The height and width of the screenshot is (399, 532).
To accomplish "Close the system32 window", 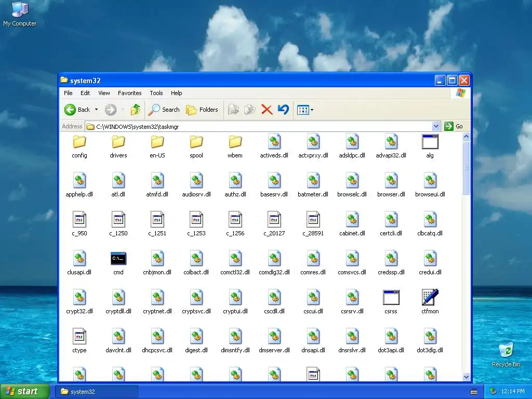I will 464,81.
